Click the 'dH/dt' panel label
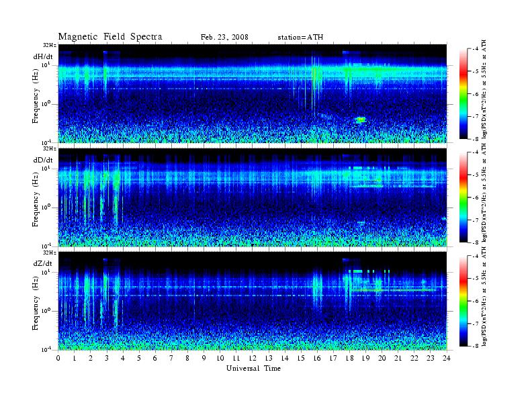 tap(43, 56)
